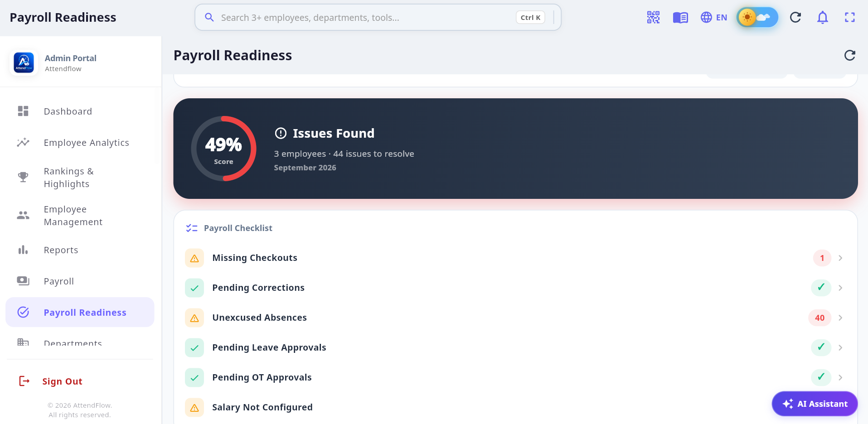The height and width of the screenshot is (424, 868).
Task: Click the Issues Found alert icon
Action: point(281,133)
